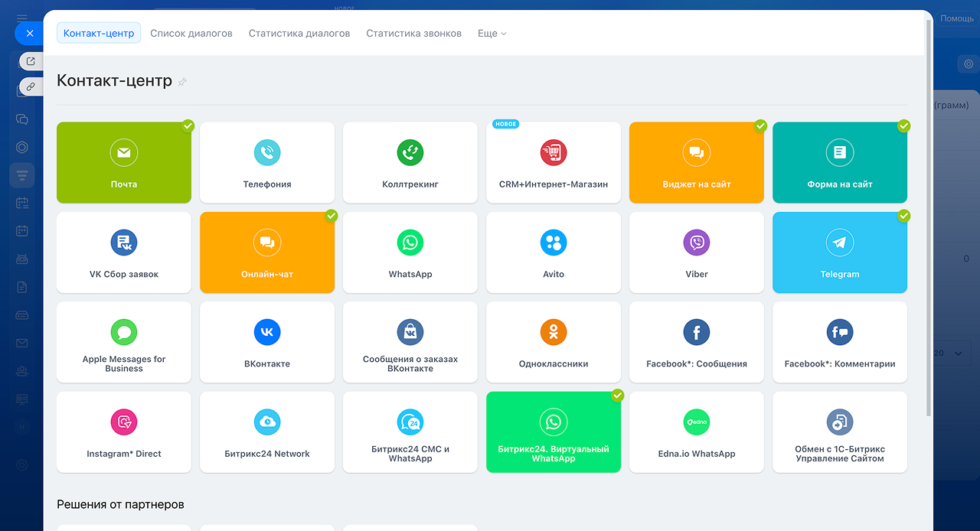
Task: Open the hamburger menu in top-left corner
Action: click(22, 18)
